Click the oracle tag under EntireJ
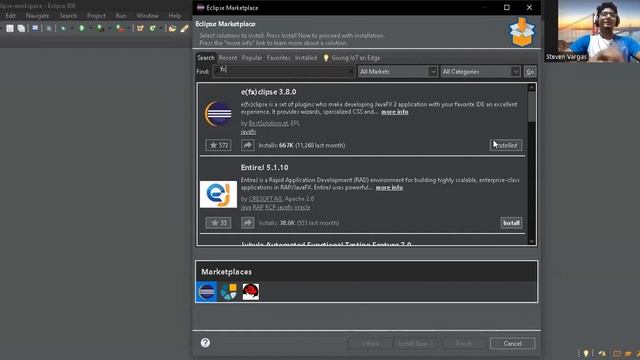The height and width of the screenshot is (360, 640). 302,207
